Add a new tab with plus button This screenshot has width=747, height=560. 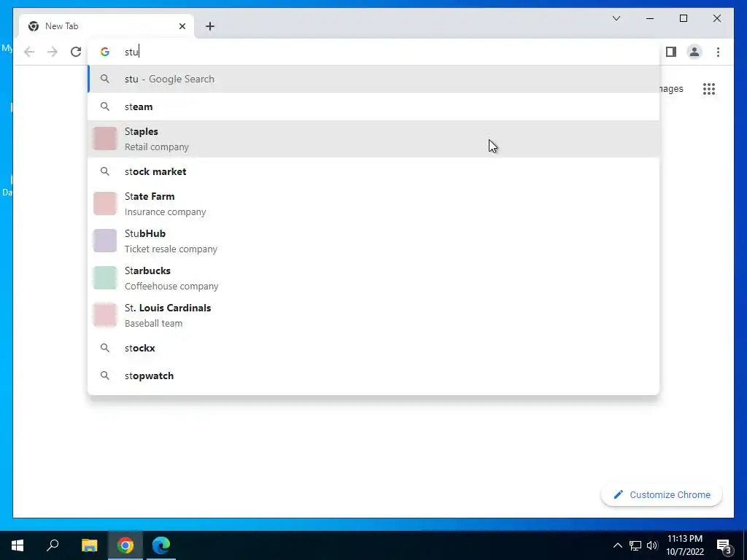point(210,26)
